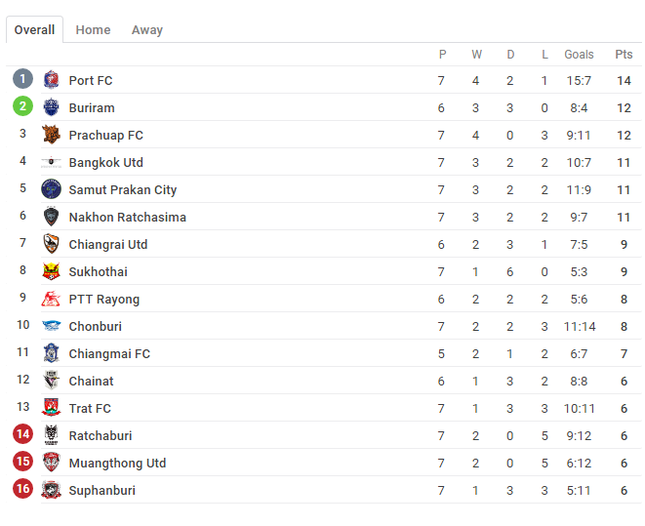Click the Buriram team logo
This screenshot has width=645, height=526.
tap(51, 107)
